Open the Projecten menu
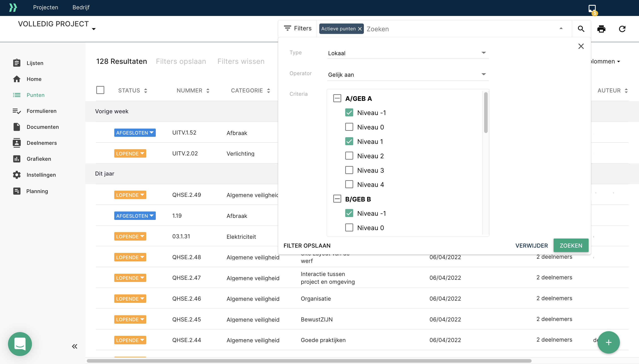Viewport: 639px width, 364px height. pyautogui.click(x=45, y=8)
